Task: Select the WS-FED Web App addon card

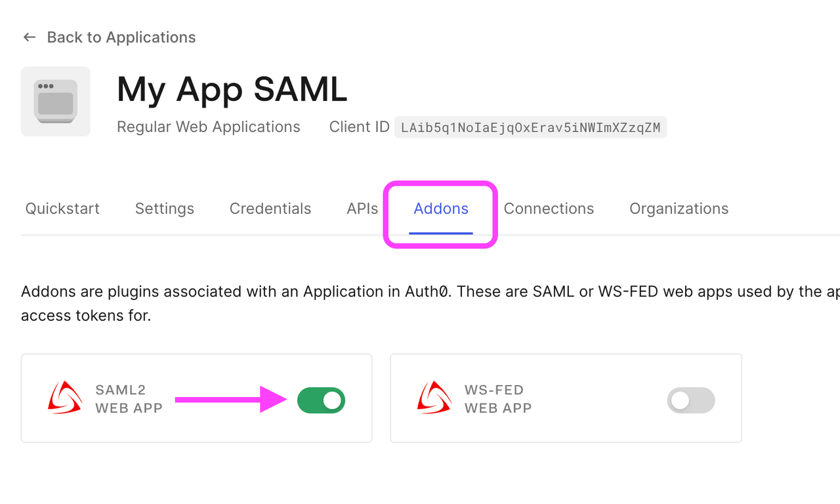Action: 566,398
